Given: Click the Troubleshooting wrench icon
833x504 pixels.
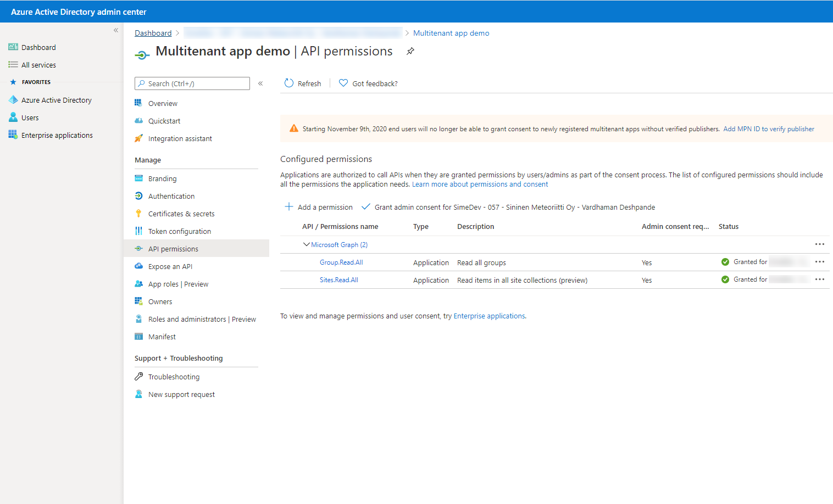Looking at the screenshot, I should [138, 377].
